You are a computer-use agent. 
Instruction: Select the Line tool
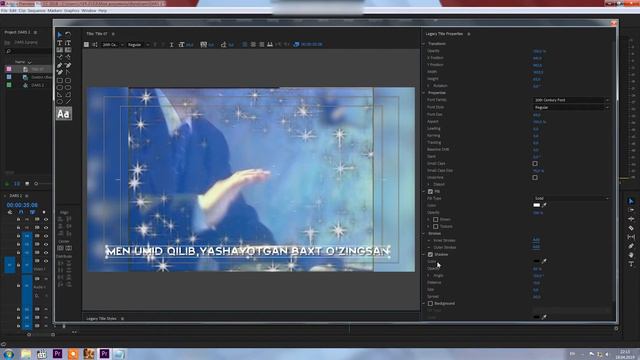[68, 102]
